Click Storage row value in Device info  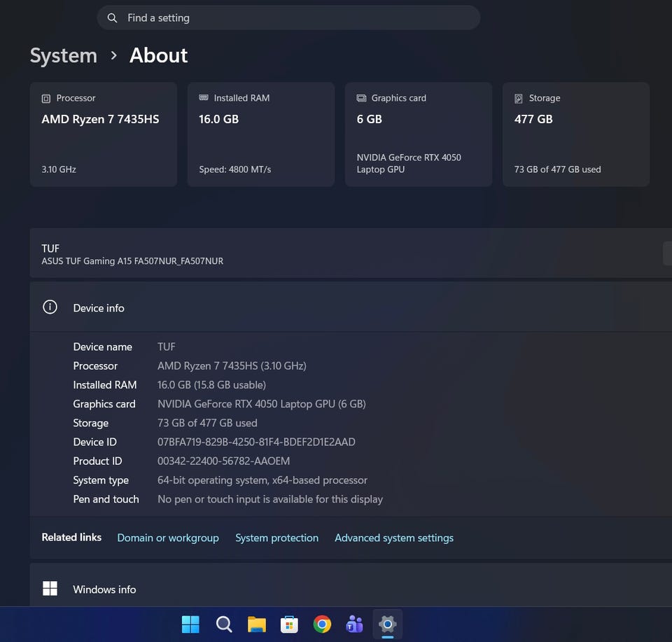(207, 423)
